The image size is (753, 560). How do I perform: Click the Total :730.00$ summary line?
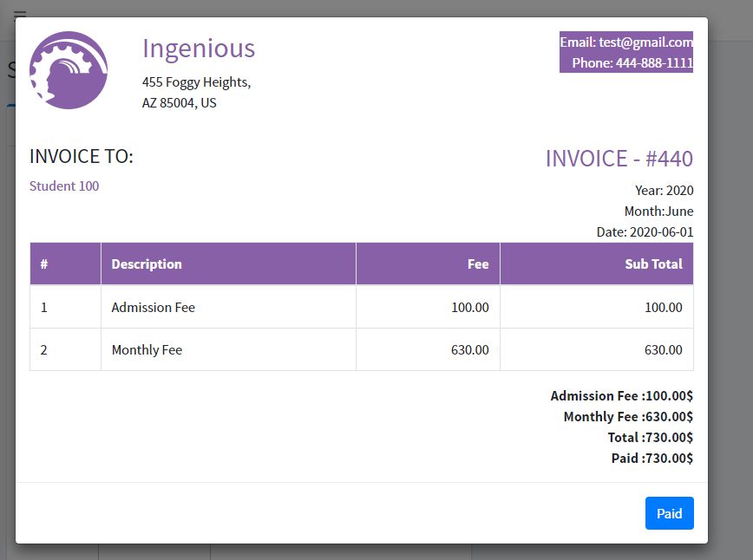point(651,438)
